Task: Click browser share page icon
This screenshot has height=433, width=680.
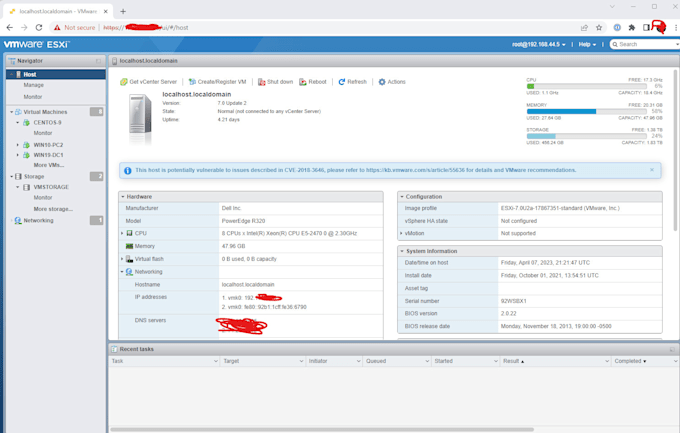Action: pyautogui.click(x=584, y=28)
